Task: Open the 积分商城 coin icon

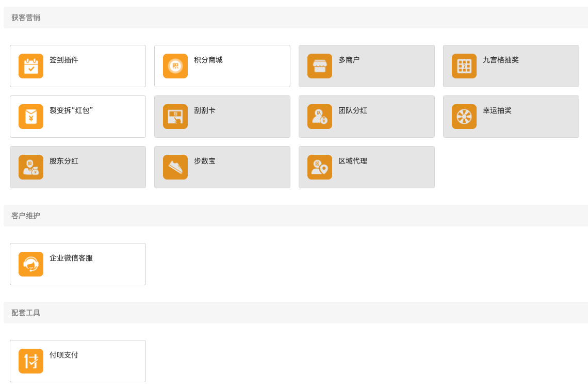Action: pyautogui.click(x=175, y=66)
